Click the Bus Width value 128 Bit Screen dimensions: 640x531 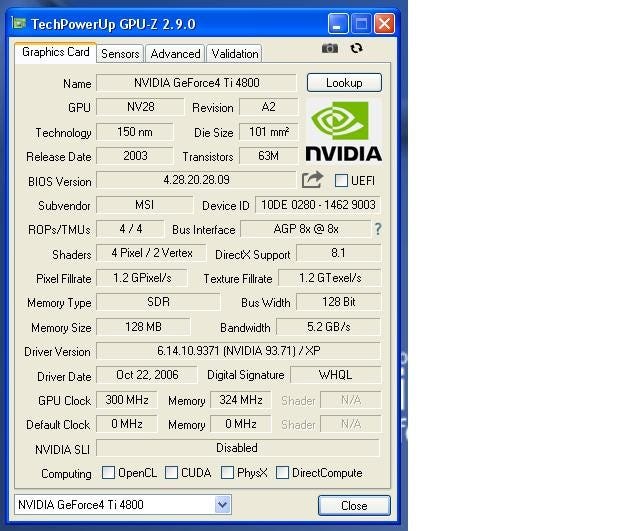338,302
